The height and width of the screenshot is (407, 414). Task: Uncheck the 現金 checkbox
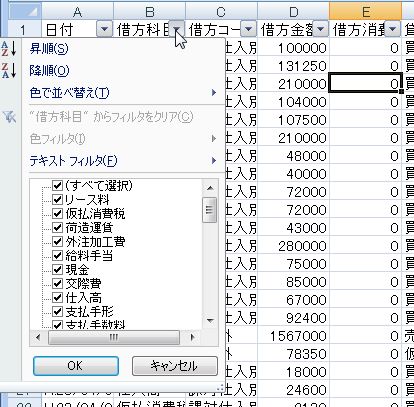58,269
